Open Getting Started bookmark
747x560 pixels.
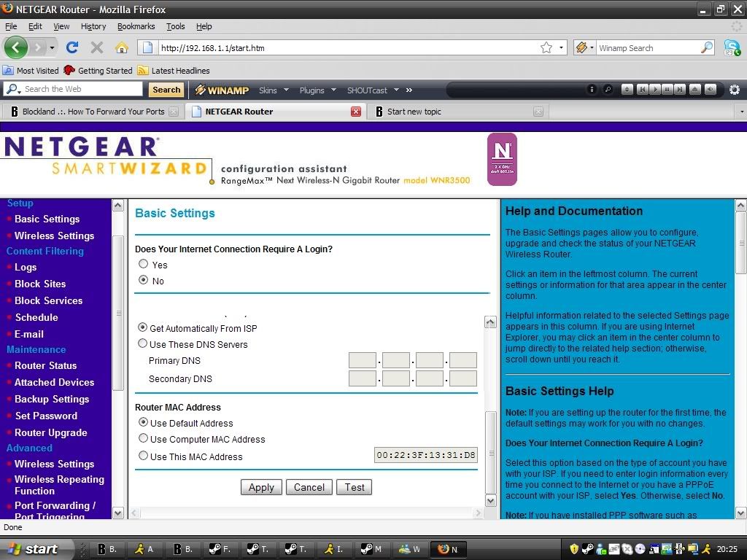pyautogui.click(x=98, y=71)
